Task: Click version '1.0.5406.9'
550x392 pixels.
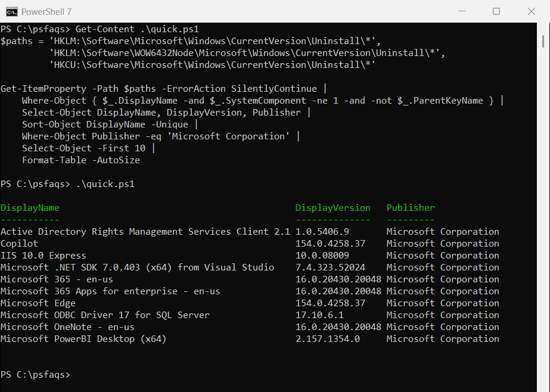Action: (x=322, y=231)
